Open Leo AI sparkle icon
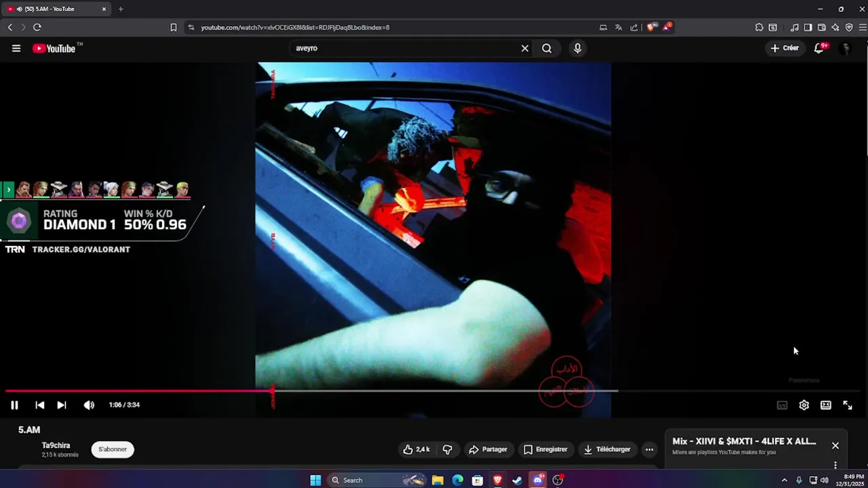 click(835, 27)
